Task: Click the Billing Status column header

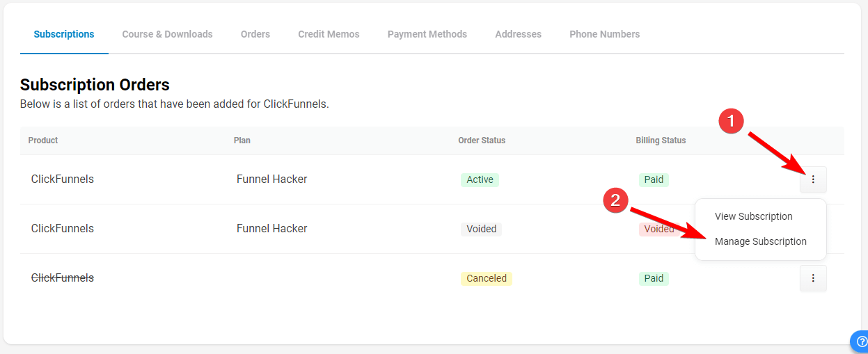Action: [x=661, y=140]
